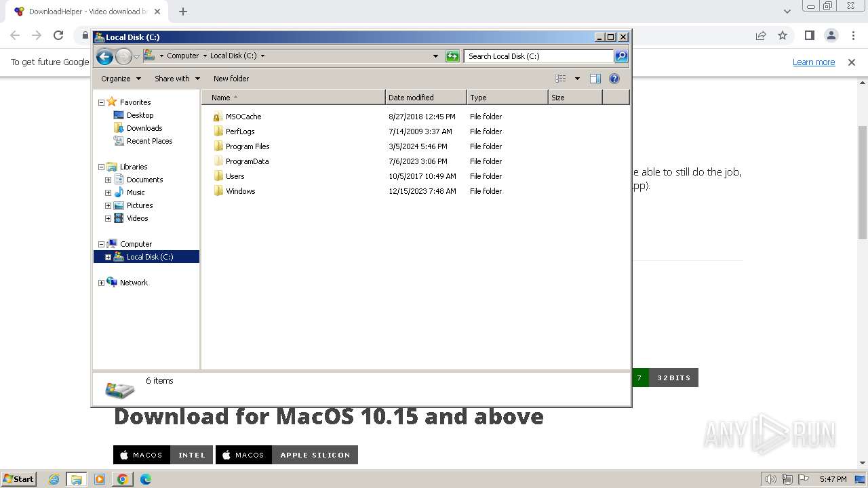Open Explorer help icon
Screen dimensions: 868x488
click(614, 79)
